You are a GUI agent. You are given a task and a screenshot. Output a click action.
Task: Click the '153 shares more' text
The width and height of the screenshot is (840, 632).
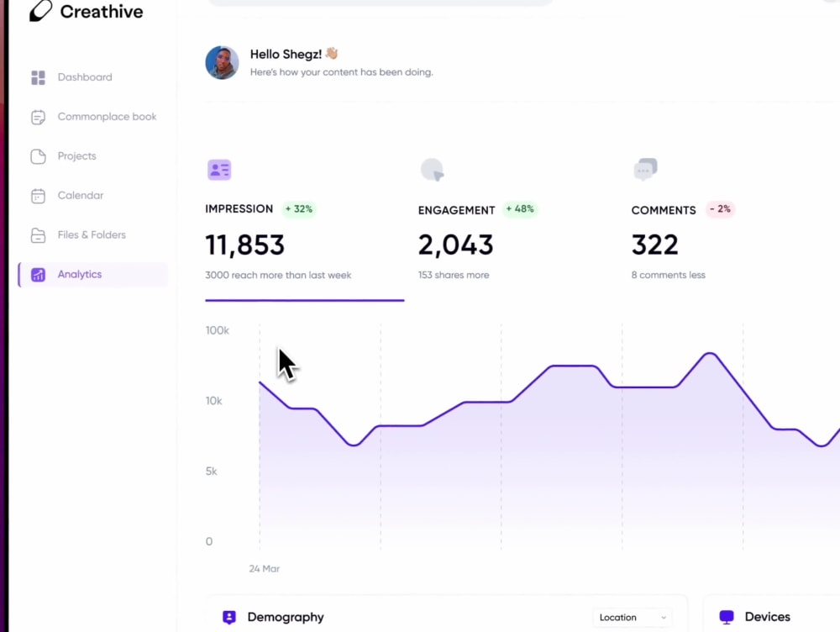(454, 275)
